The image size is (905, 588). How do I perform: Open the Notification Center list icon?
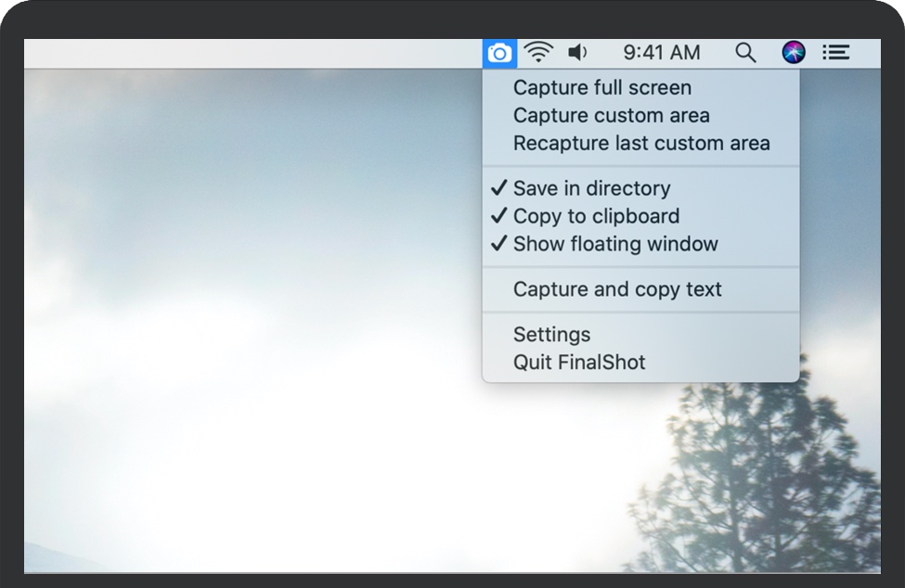[x=836, y=53]
